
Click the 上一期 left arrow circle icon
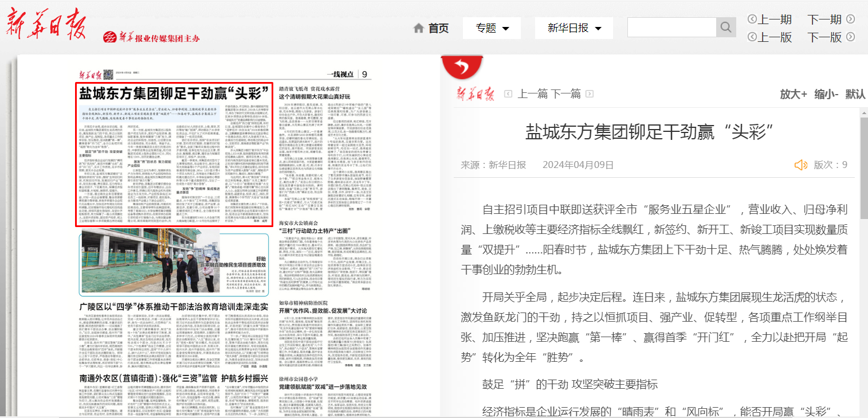click(x=752, y=19)
